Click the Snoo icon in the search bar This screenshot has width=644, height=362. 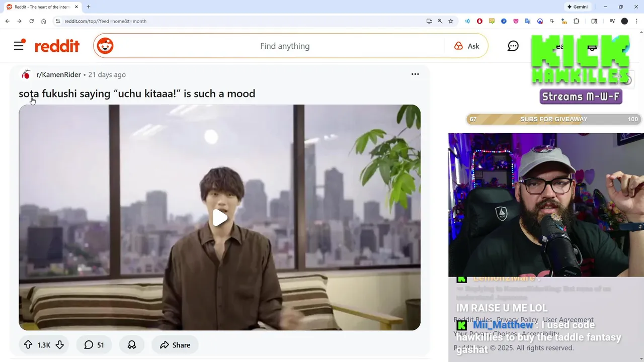[105, 46]
